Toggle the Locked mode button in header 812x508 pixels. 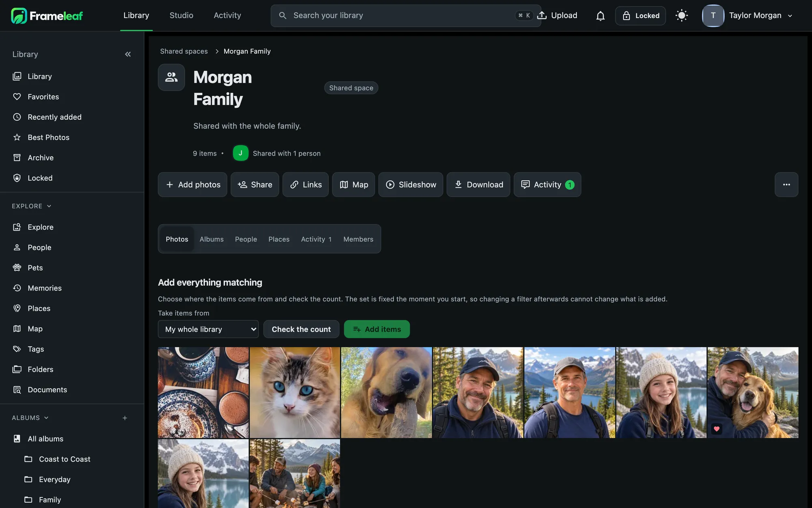641,16
